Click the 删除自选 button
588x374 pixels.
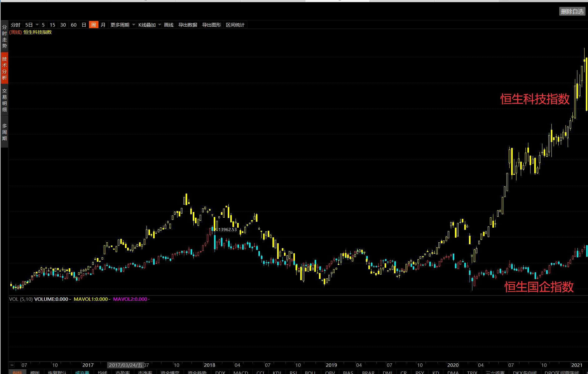click(x=572, y=12)
